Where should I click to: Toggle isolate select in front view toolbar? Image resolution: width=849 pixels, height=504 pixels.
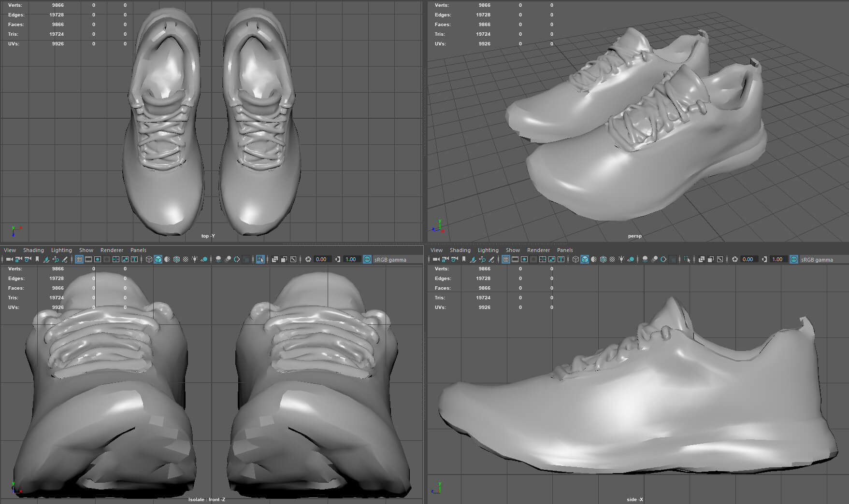tap(260, 260)
